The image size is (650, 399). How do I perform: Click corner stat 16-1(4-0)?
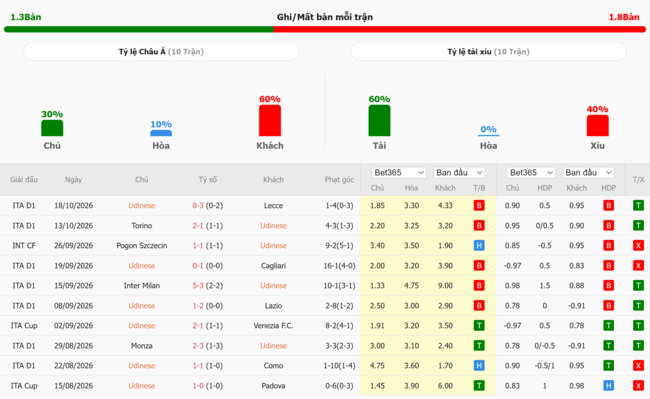coord(339,266)
